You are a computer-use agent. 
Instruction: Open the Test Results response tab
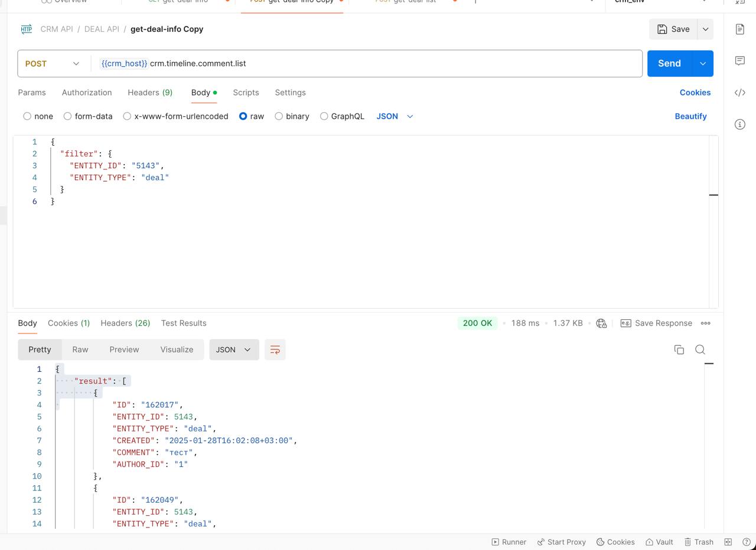click(x=184, y=323)
